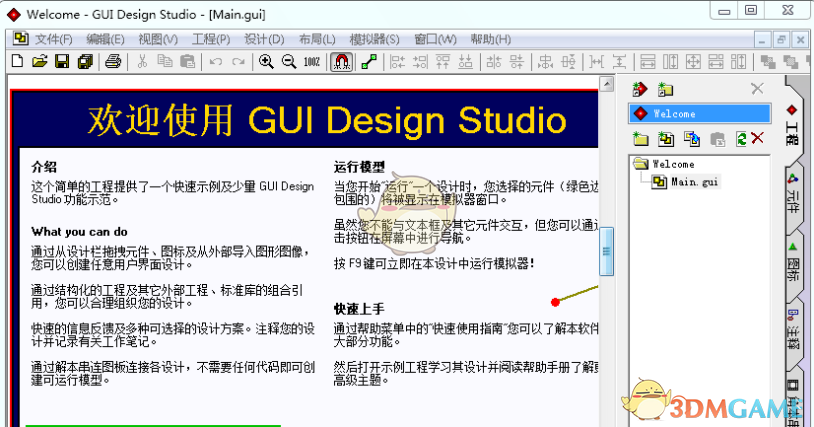
Task: Click the red X delete icon
Action: pyautogui.click(x=757, y=138)
